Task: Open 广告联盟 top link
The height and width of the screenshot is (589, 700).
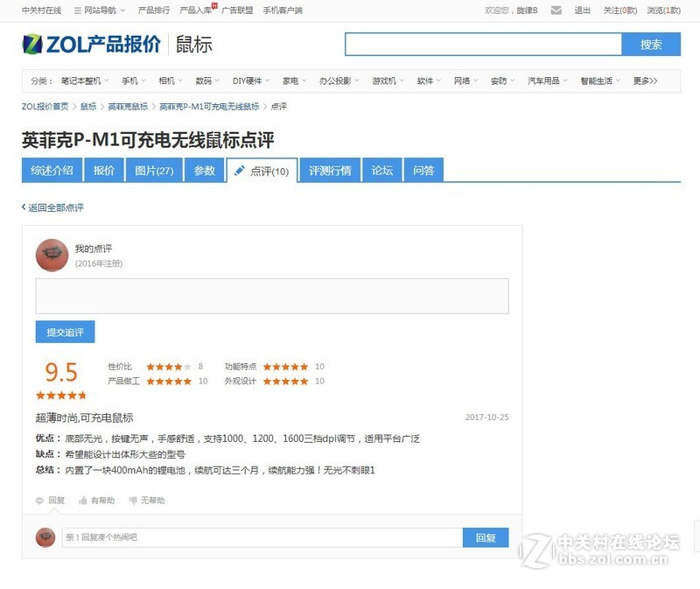Action: 237,11
